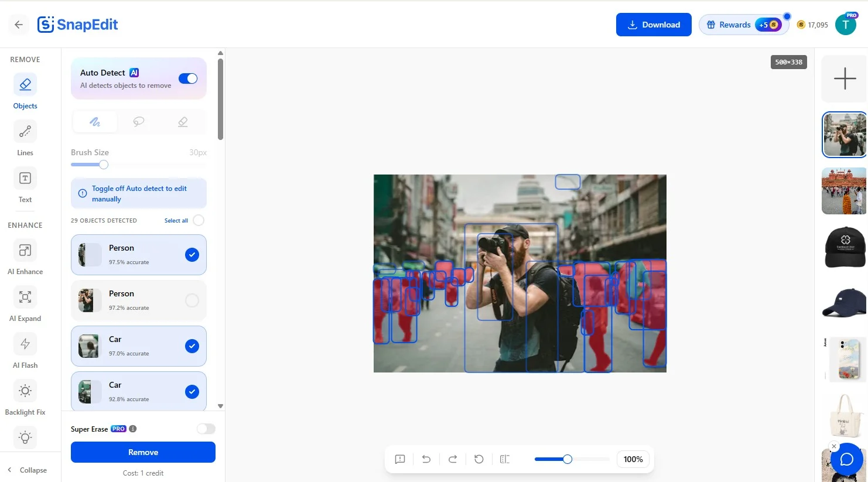Open the AI Enhance tool

25,257
